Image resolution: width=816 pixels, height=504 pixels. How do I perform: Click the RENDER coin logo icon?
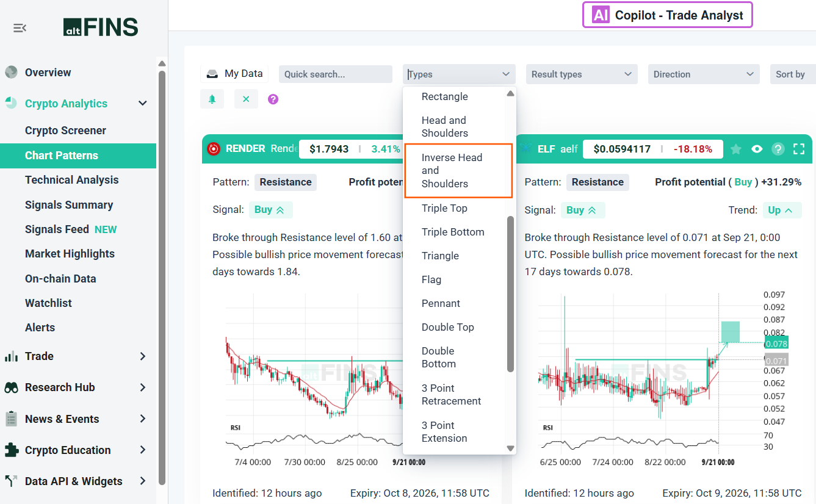click(214, 148)
